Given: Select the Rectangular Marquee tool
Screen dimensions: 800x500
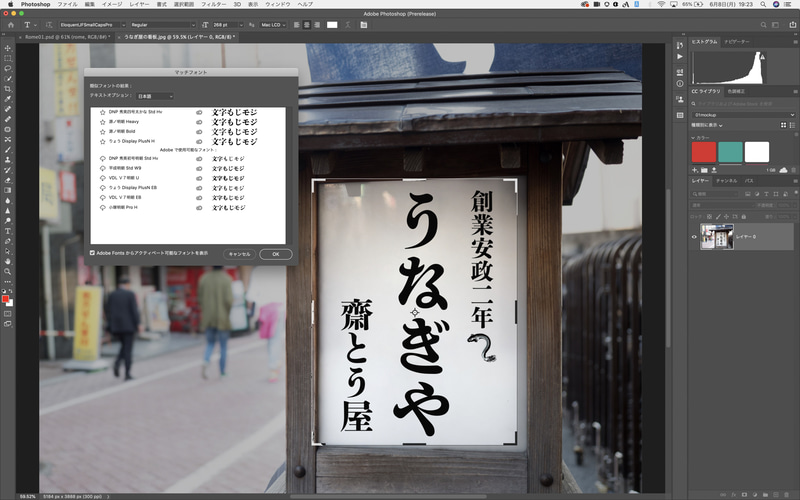Looking at the screenshot, I should point(8,58).
